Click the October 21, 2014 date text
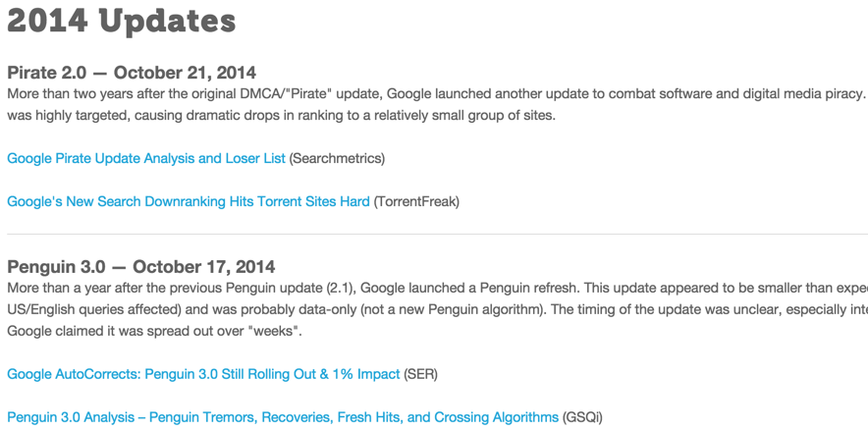Screen dimensions: 868x430 point(185,73)
